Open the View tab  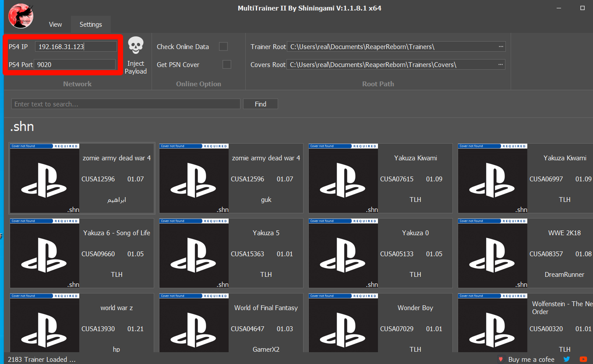[x=55, y=25]
